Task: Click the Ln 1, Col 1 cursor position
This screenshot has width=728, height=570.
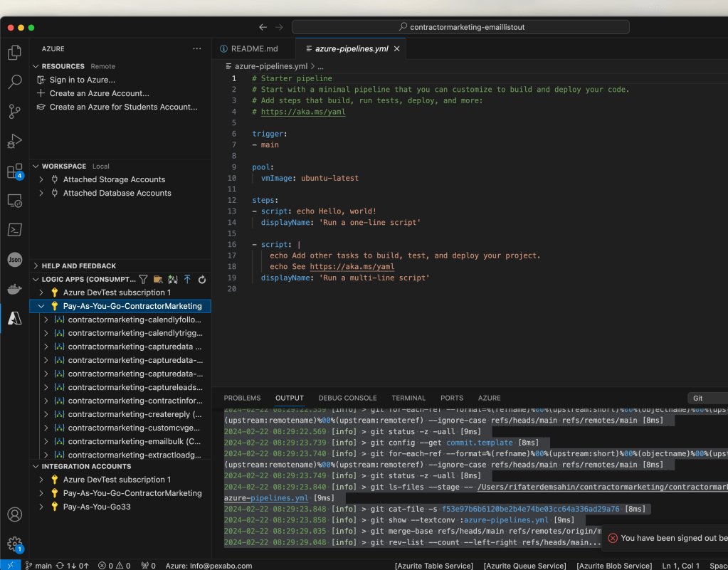Action: [680, 565]
